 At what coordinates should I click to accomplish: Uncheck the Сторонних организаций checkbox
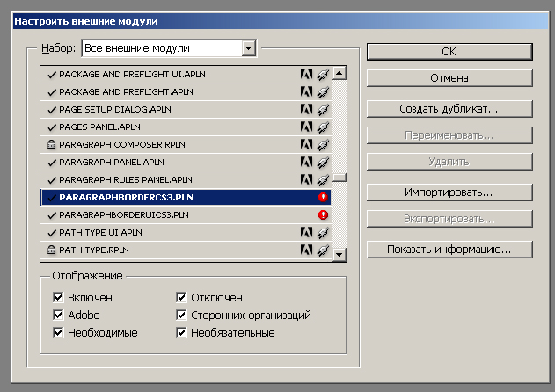click(x=181, y=315)
